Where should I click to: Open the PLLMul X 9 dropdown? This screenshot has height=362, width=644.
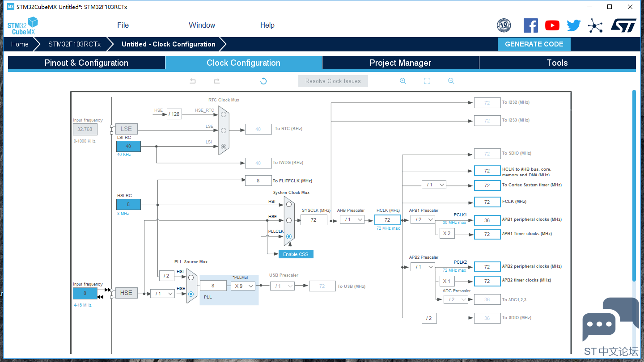(243, 286)
